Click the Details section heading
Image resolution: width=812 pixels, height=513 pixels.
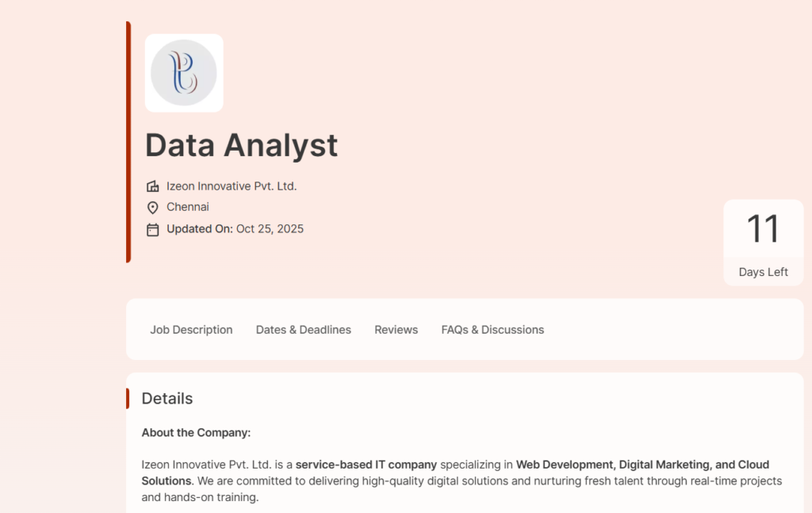pos(167,399)
